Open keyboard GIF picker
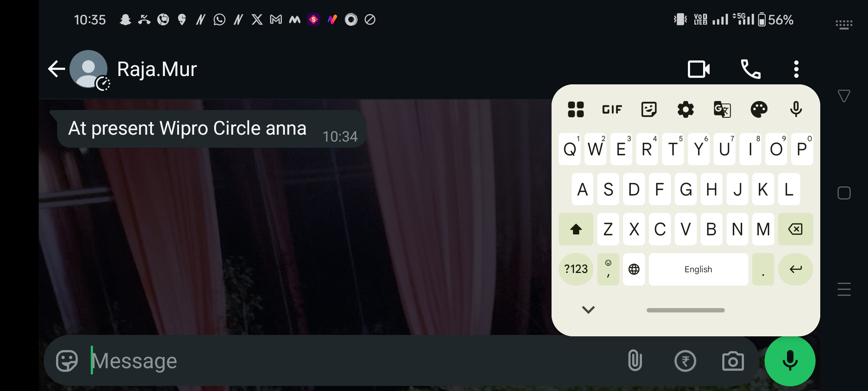 (612, 109)
